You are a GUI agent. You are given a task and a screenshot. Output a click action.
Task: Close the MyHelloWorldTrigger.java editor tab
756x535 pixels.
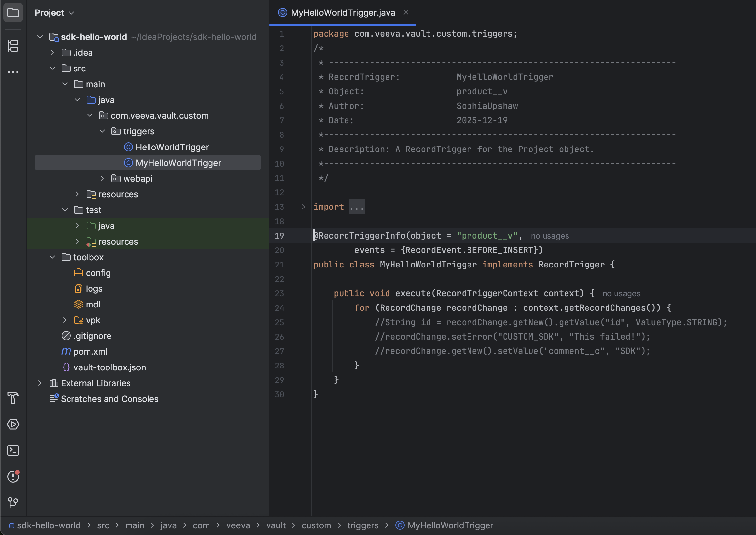point(406,12)
